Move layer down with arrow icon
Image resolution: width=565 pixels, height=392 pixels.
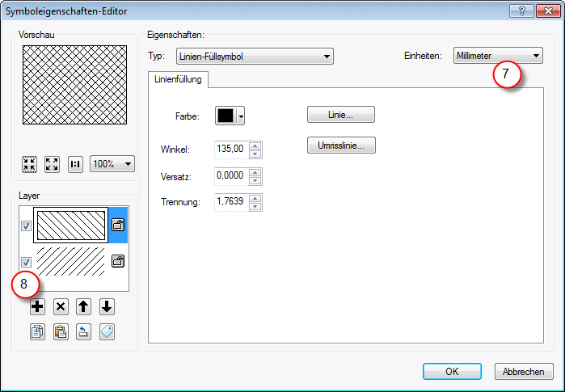[107, 306]
